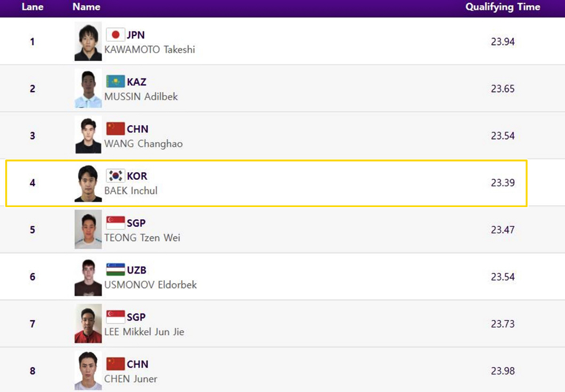Click the South Korea flag icon
The image size is (565, 392).
pyautogui.click(x=115, y=176)
